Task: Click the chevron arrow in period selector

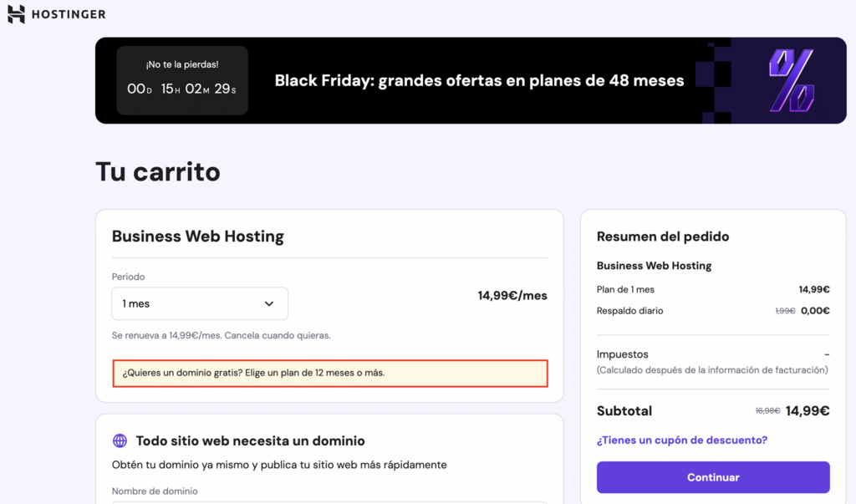Action: (x=269, y=303)
